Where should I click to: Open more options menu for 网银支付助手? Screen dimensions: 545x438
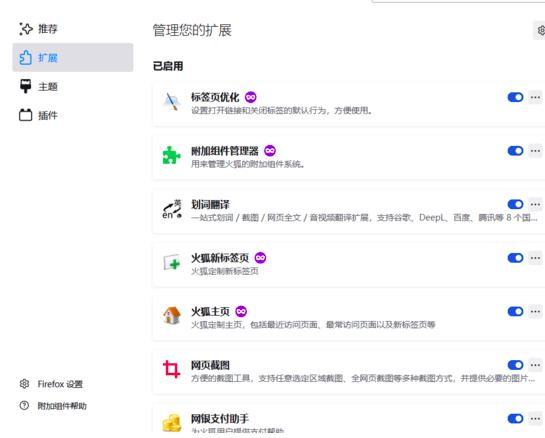click(535, 419)
